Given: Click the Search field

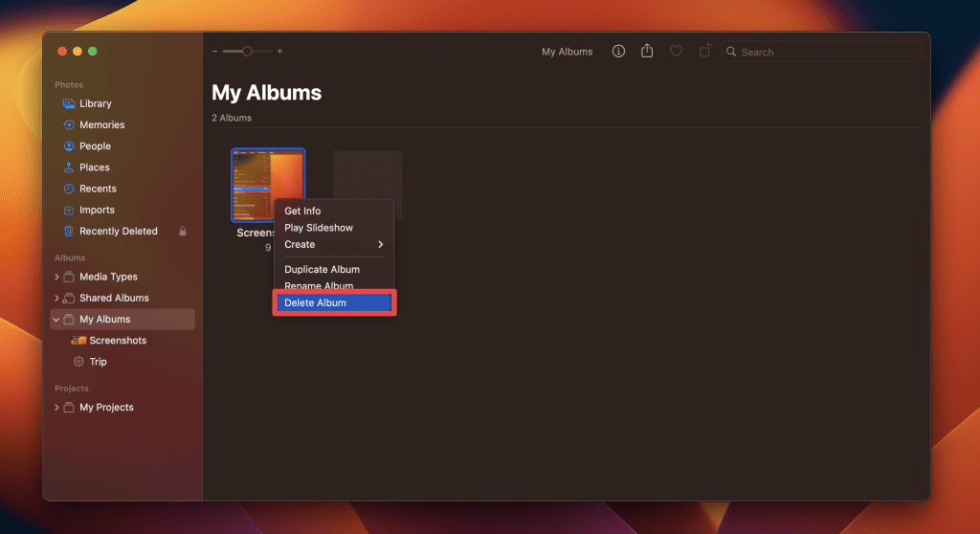Looking at the screenshot, I should pos(823,52).
